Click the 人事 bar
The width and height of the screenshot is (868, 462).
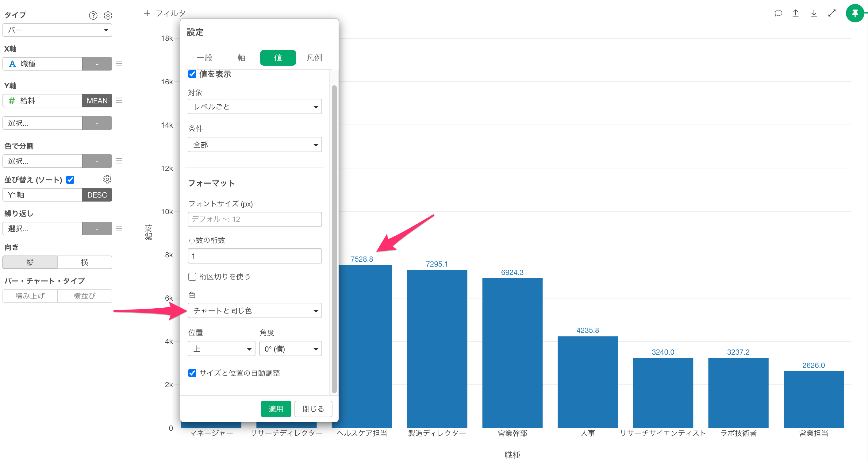pyautogui.click(x=588, y=382)
